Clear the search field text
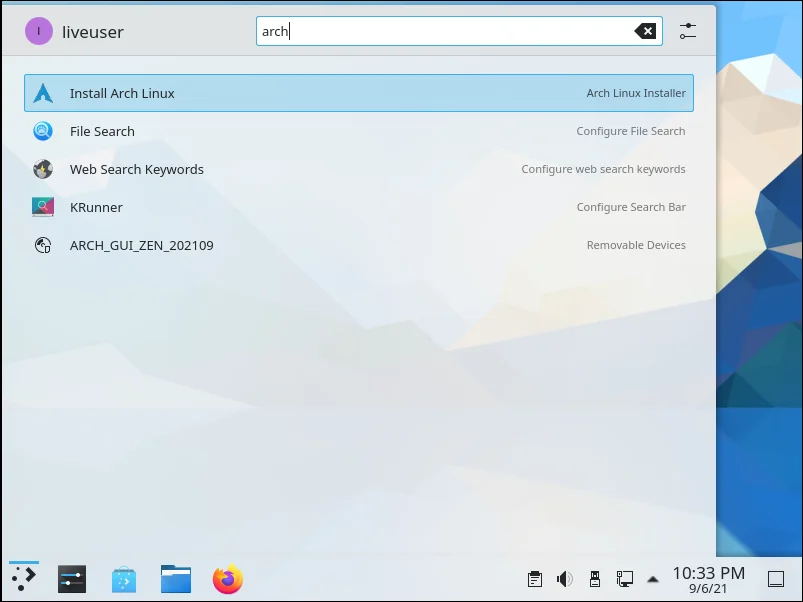 click(646, 31)
